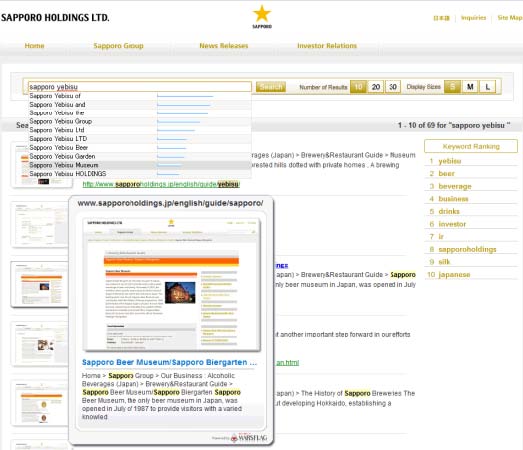Image resolution: width=523 pixels, height=450 pixels.
Task: Choose suggestion 'Sapporo Yebisu of'
Action: (140, 96)
